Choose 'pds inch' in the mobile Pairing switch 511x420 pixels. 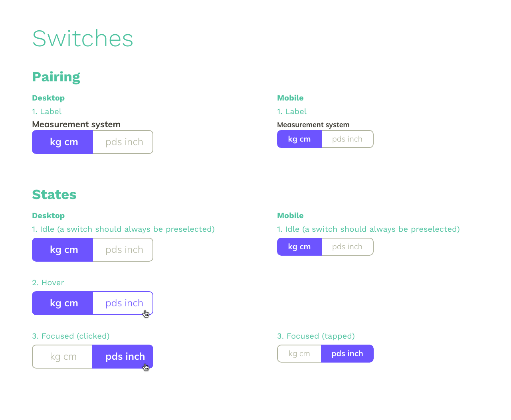pyautogui.click(x=347, y=139)
